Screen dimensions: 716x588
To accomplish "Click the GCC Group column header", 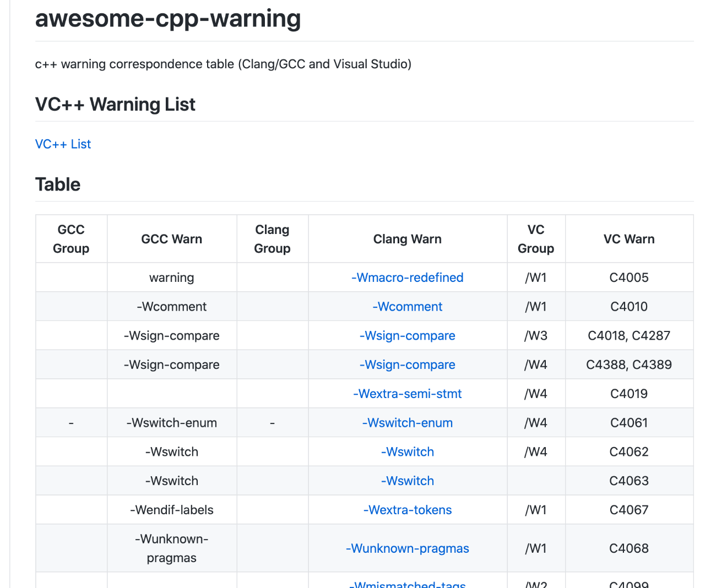I will tap(71, 239).
